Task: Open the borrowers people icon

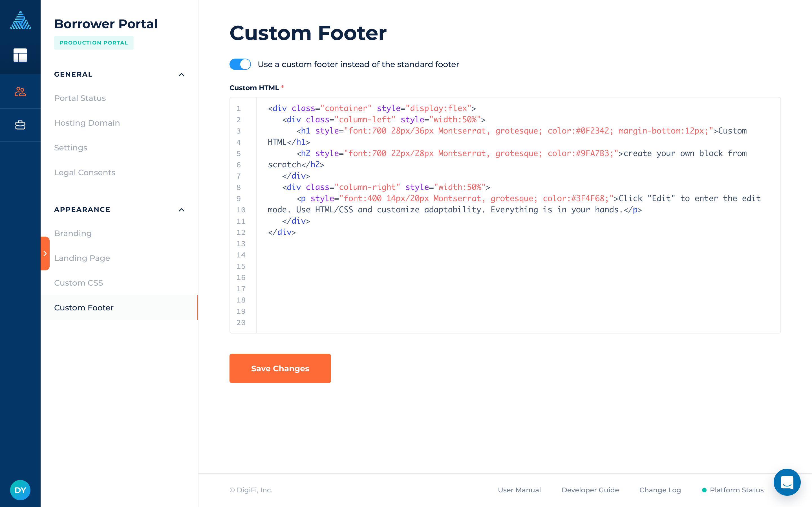Action: click(20, 92)
